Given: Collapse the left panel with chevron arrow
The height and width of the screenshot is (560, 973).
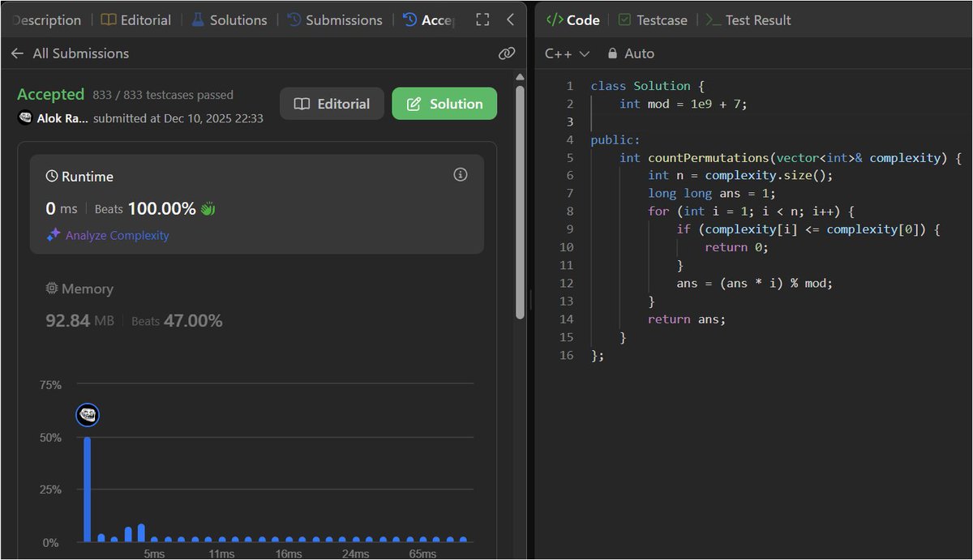Looking at the screenshot, I should (x=510, y=20).
